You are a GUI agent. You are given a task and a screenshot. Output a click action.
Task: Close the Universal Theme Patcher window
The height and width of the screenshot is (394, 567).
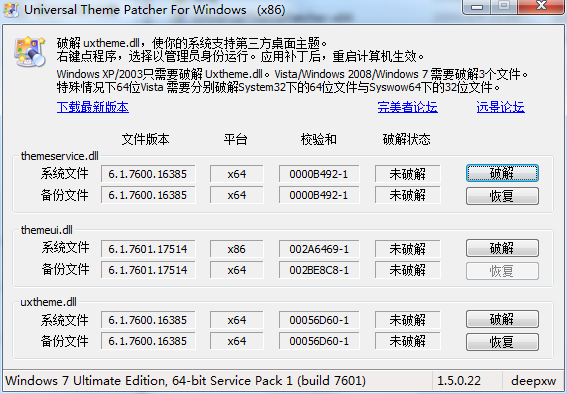click(x=541, y=7)
